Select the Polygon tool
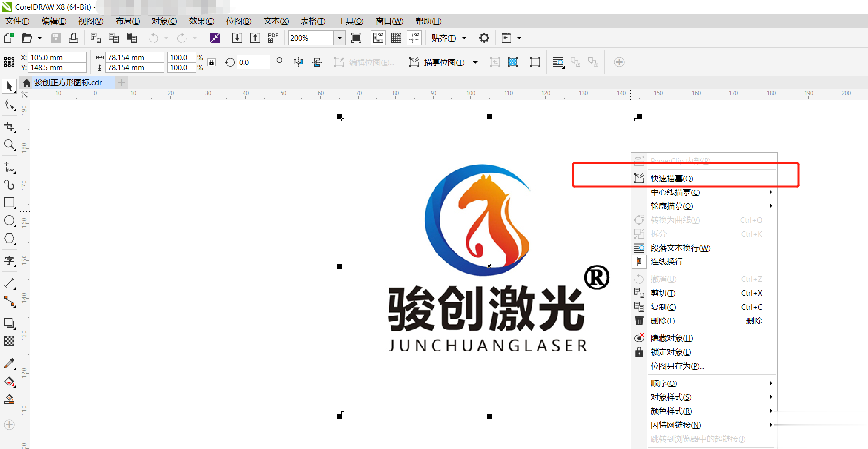The image size is (868, 449). tap(9, 239)
